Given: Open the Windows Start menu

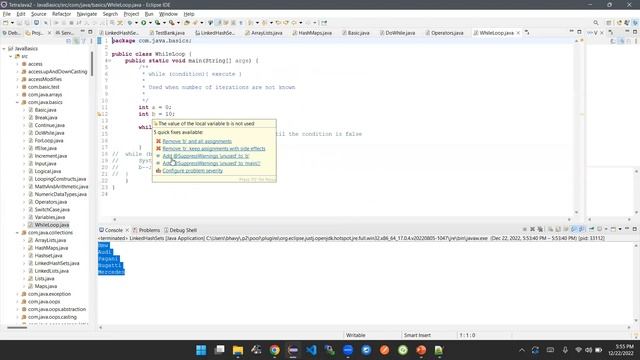Looking at the screenshot, I should coord(201,350).
